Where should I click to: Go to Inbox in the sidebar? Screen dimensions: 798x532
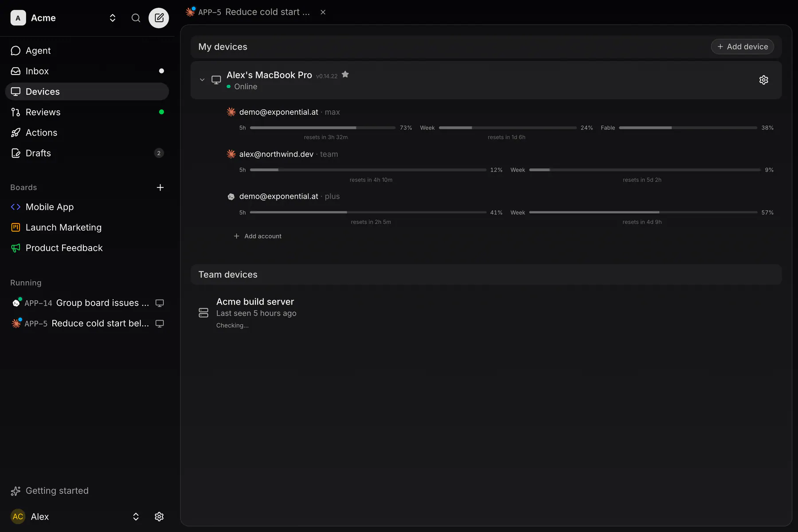87,71
